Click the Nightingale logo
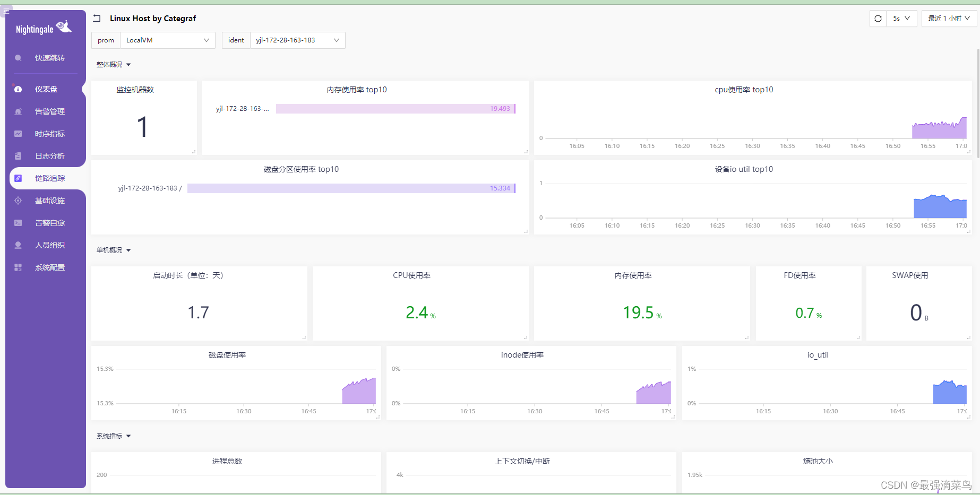Screen dimensions: 980x495 44,28
